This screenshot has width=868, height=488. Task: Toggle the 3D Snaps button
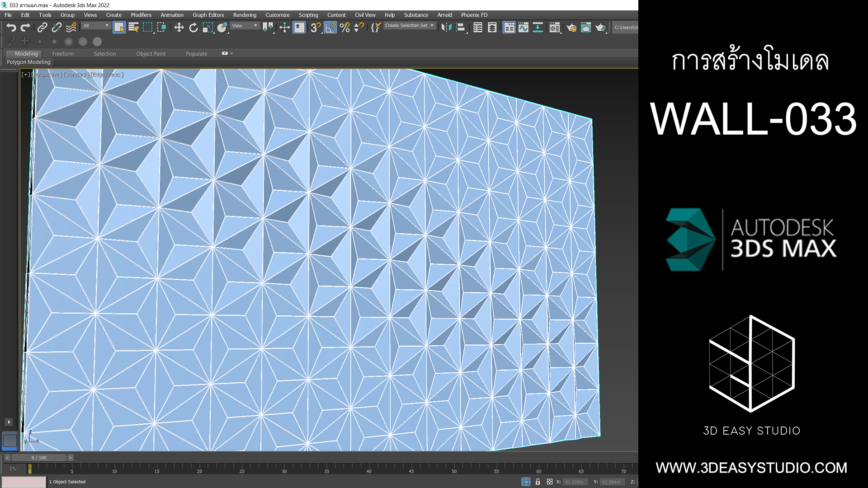pos(316,28)
